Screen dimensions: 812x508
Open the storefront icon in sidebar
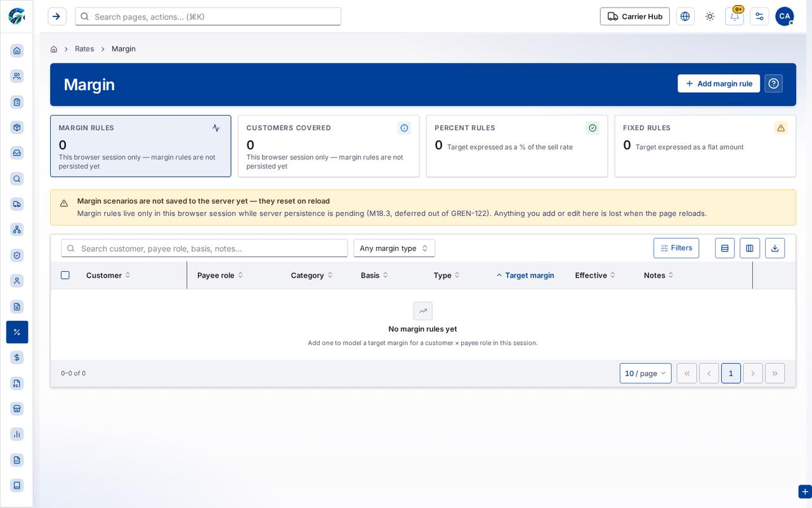pyautogui.click(x=17, y=408)
